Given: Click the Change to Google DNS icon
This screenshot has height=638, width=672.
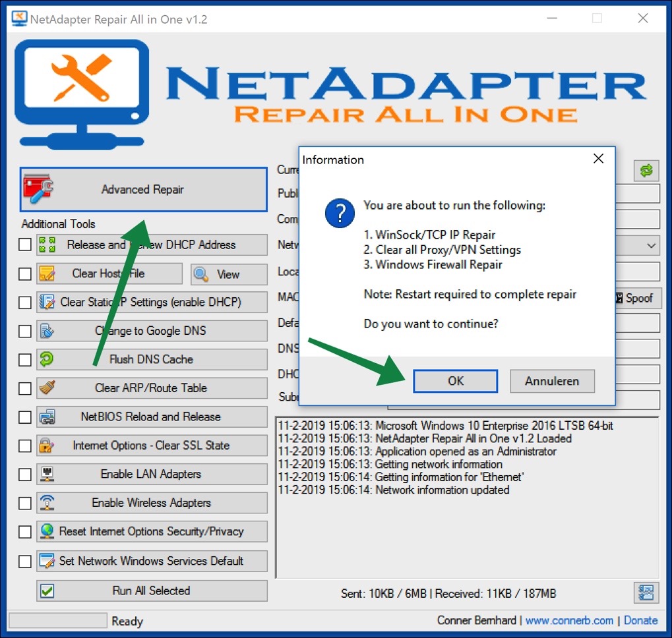Looking at the screenshot, I should click(47, 331).
